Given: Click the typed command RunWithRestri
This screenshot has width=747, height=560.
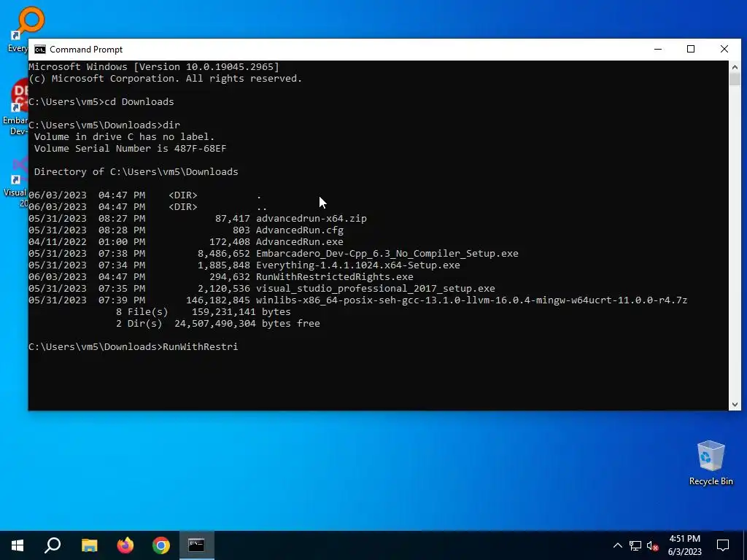Looking at the screenshot, I should coord(200,346).
